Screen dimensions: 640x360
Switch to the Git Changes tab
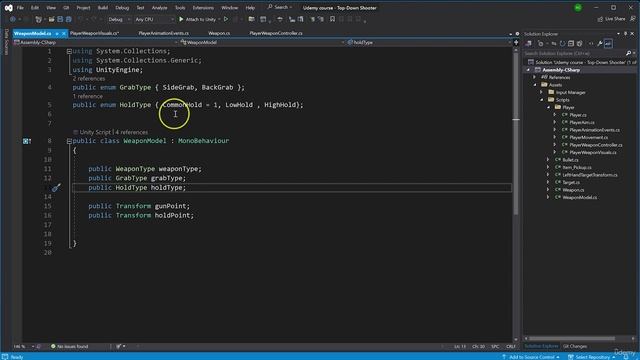pyautogui.click(x=575, y=347)
